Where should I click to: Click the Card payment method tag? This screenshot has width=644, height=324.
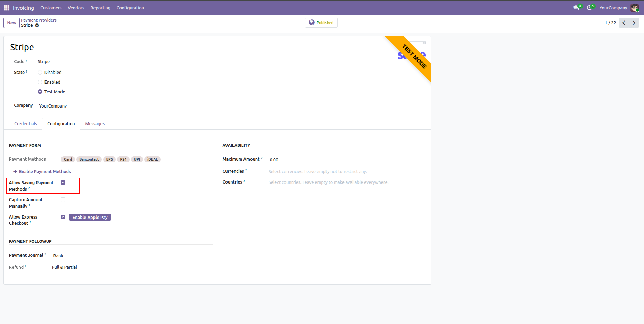click(68, 160)
